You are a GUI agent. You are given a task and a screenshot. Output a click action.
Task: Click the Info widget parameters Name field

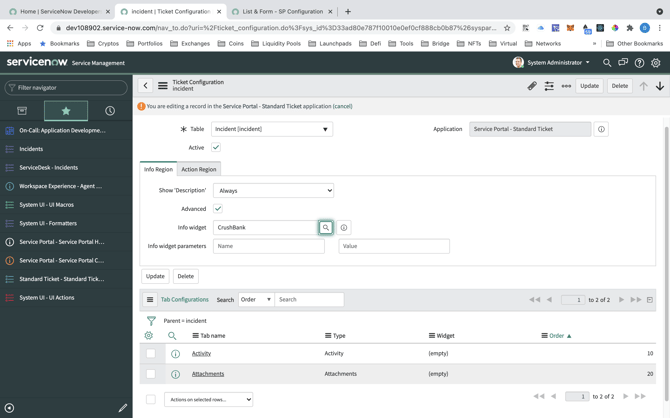click(268, 246)
